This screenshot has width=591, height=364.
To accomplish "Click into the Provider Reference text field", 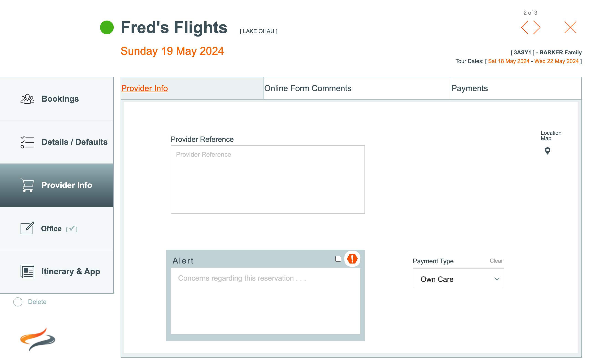I will pyautogui.click(x=267, y=179).
